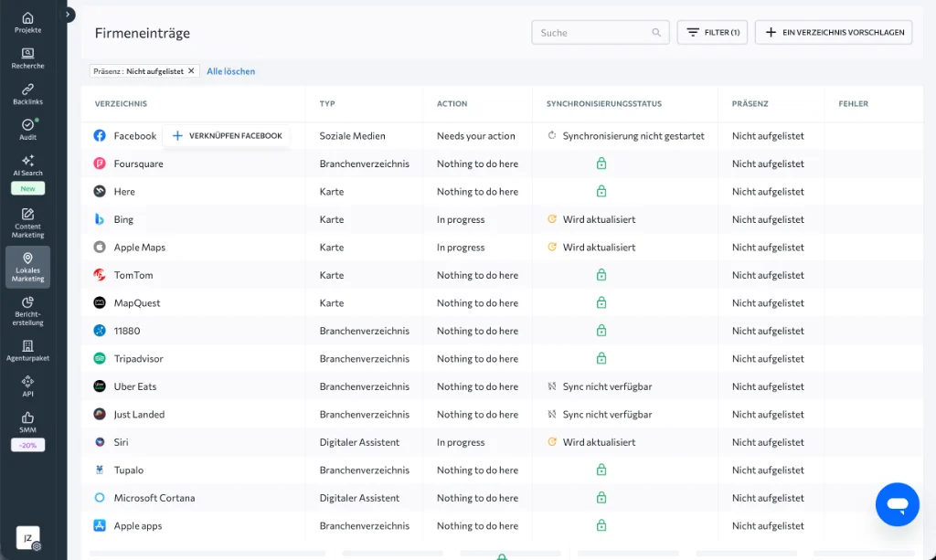The height and width of the screenshot is (560, 936).
Task: Click the lock icon in Tripadvisor row
Action: point(601,358)
